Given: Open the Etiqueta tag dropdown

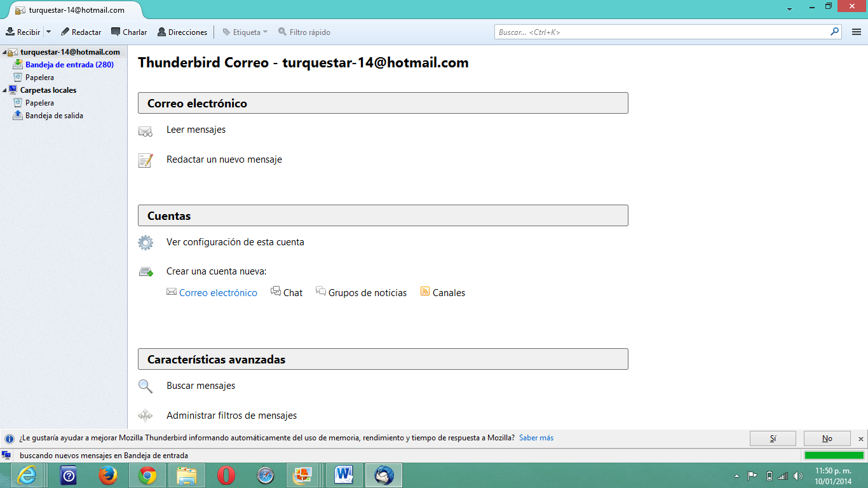Looking at the screenshot, I should point(245,32).
